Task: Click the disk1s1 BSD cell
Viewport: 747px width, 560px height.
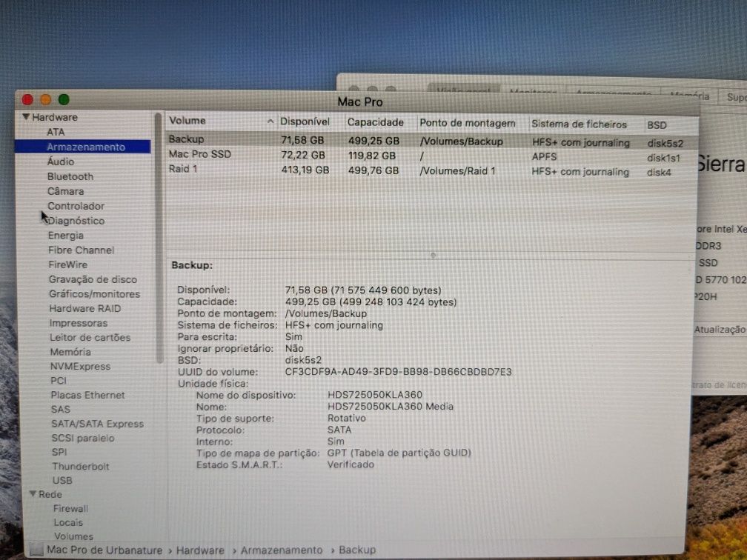Action: click(x=664, y=158)
